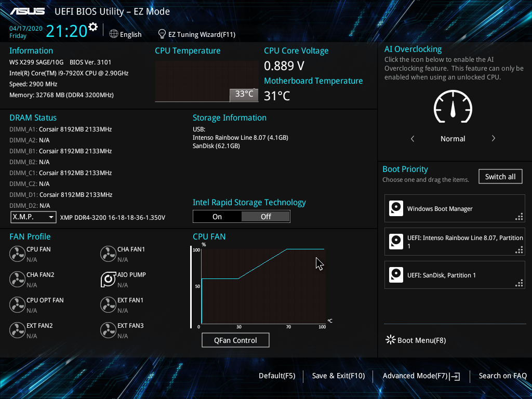
Task: Click Memory: 32768 MB (DDR4 3200MHz) text
Action: [x=61, y=95]
